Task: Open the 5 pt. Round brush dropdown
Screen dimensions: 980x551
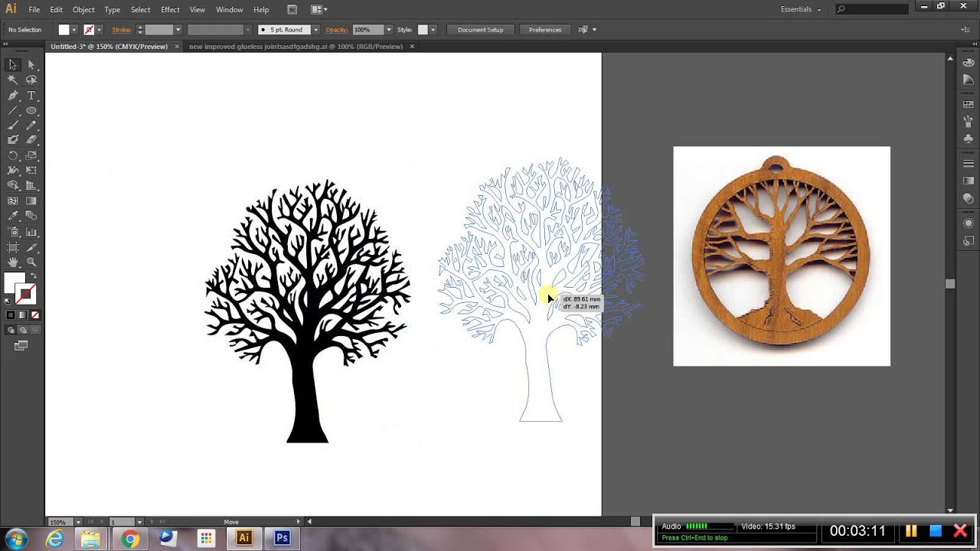Action: 315,30
